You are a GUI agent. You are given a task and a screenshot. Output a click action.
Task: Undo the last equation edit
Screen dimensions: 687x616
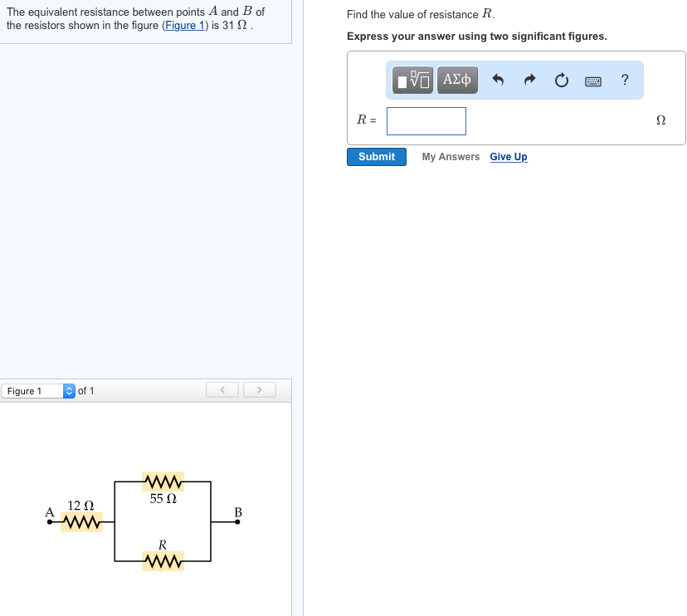click(496, 80)
